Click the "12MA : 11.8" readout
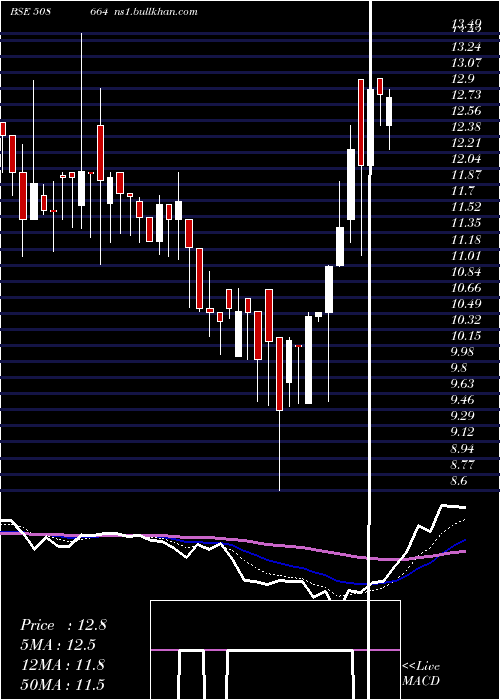500x700 pixels. [62, 665]
